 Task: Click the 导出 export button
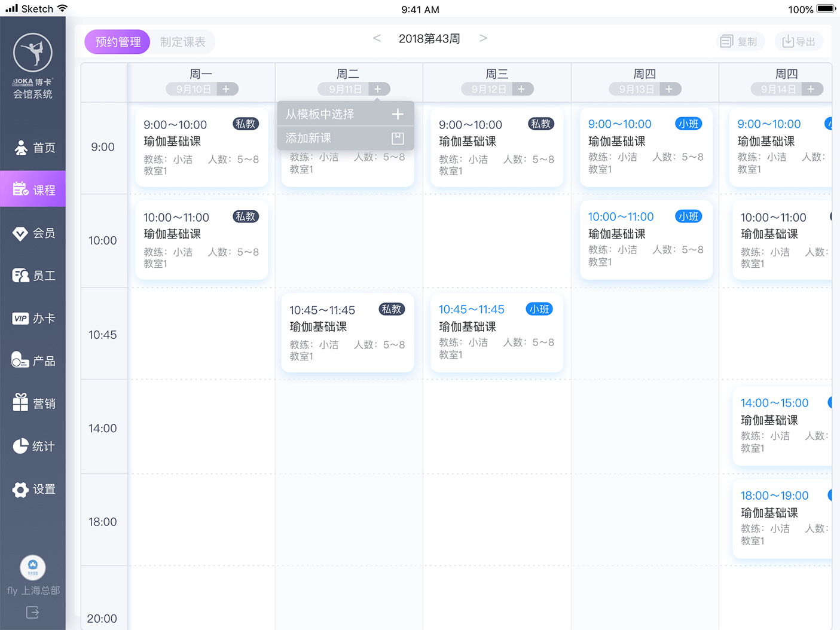coord(799,41)
